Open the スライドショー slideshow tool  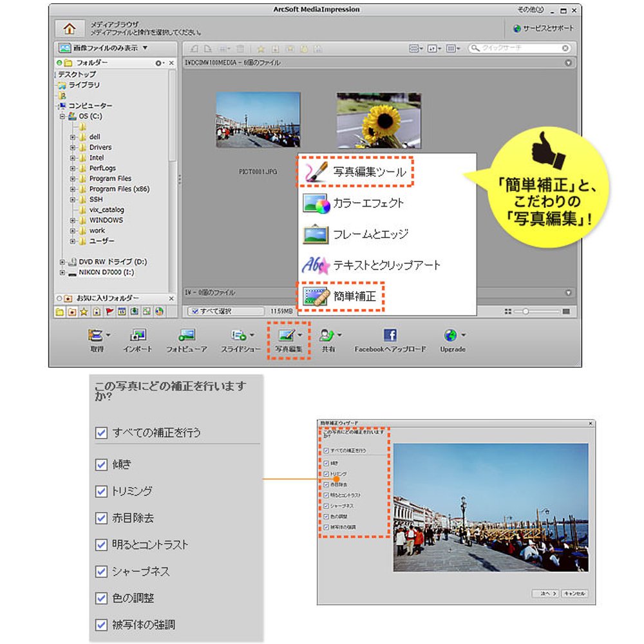coord(239,336)
